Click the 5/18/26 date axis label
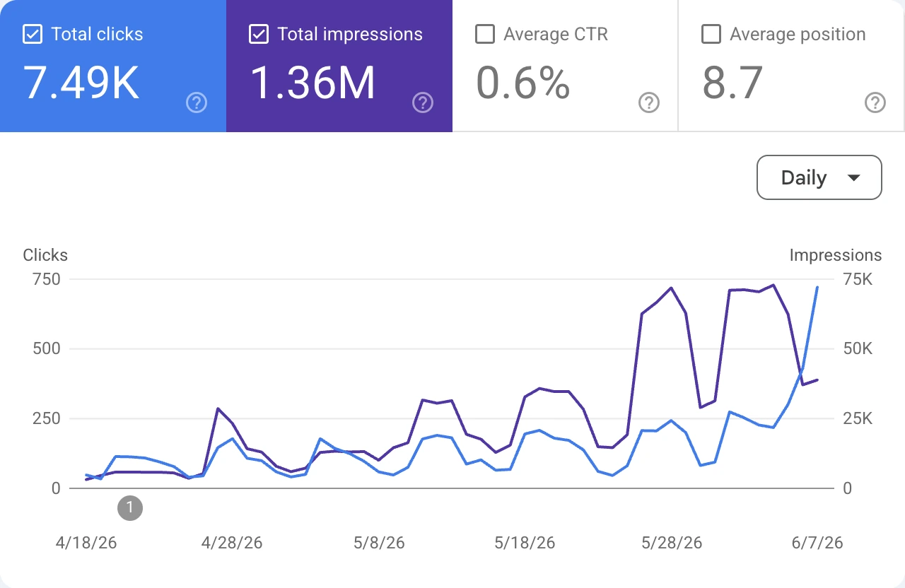The width and height of the screenshot is (905, 588). [525, 543]
